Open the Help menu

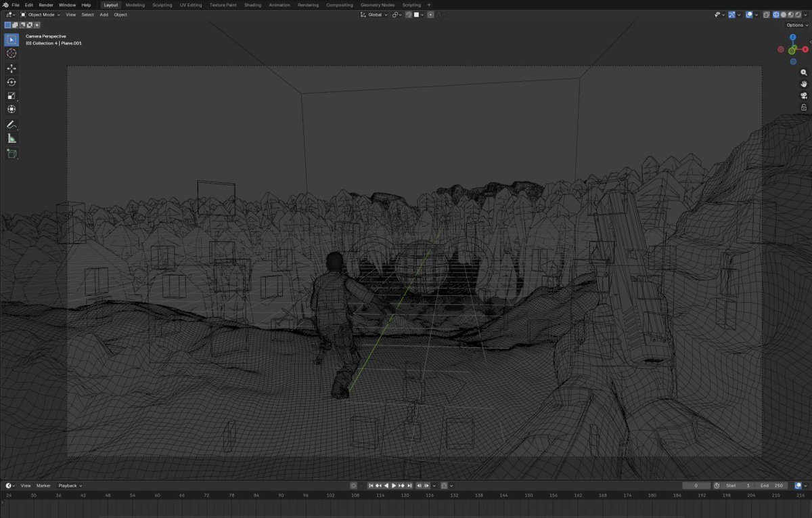point(86,5)
